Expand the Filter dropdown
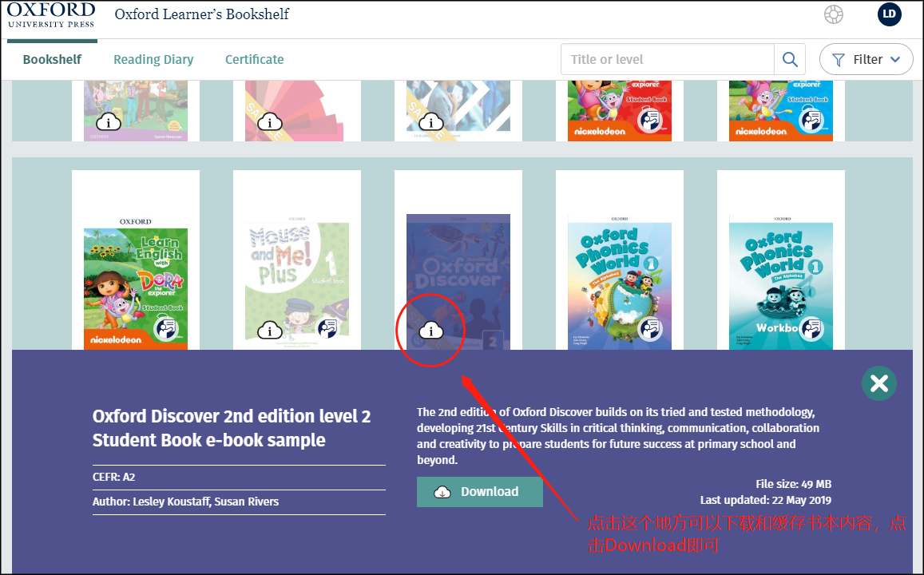This screenshot has height=575, width=924. click(866, 60)
